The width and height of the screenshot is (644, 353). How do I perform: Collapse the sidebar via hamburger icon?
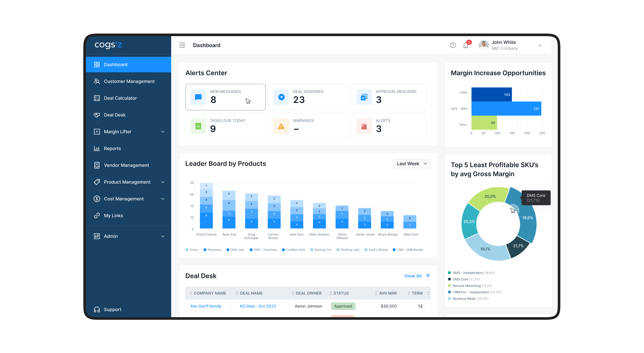182,45
